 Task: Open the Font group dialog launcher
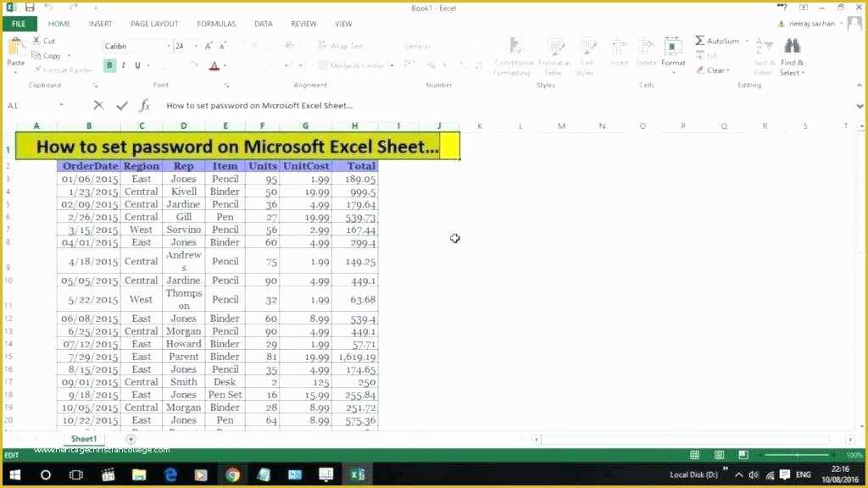coord(226,86)
